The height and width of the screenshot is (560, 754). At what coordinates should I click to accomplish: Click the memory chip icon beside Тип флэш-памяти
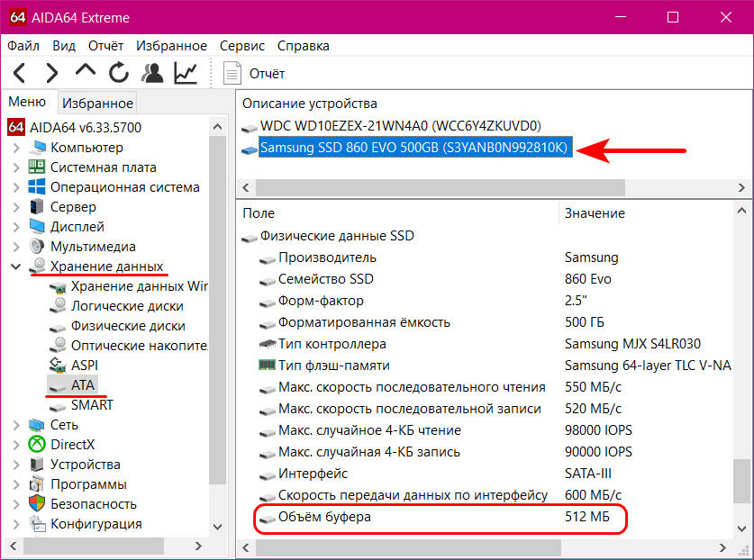point(267,365)
